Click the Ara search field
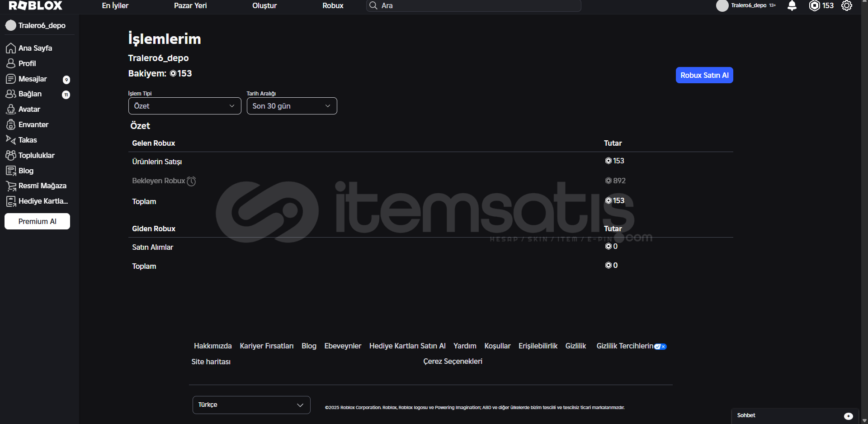 click(474, 5)
